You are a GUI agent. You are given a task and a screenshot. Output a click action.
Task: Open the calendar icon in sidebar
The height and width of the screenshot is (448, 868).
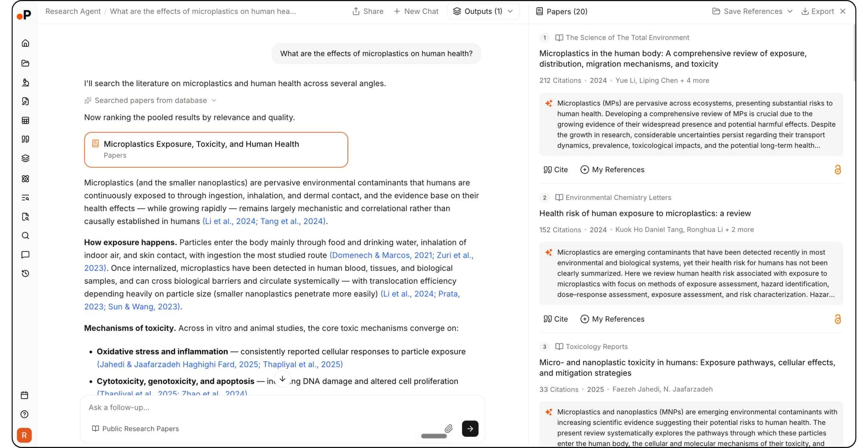coord(24,395)
